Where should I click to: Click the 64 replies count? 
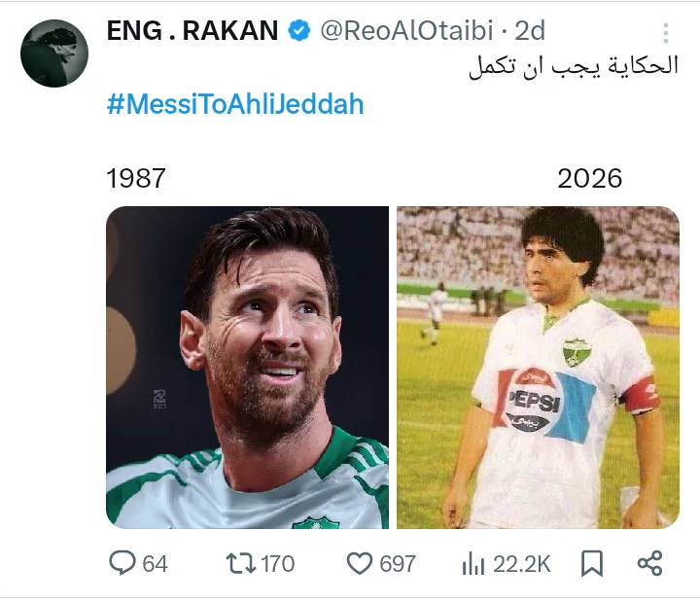(155, 563)
